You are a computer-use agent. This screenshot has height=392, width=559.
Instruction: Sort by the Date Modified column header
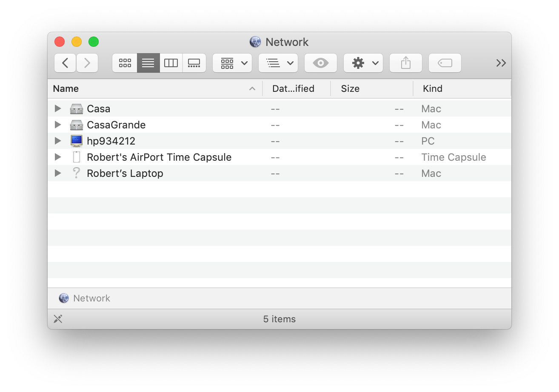point(297,88)
